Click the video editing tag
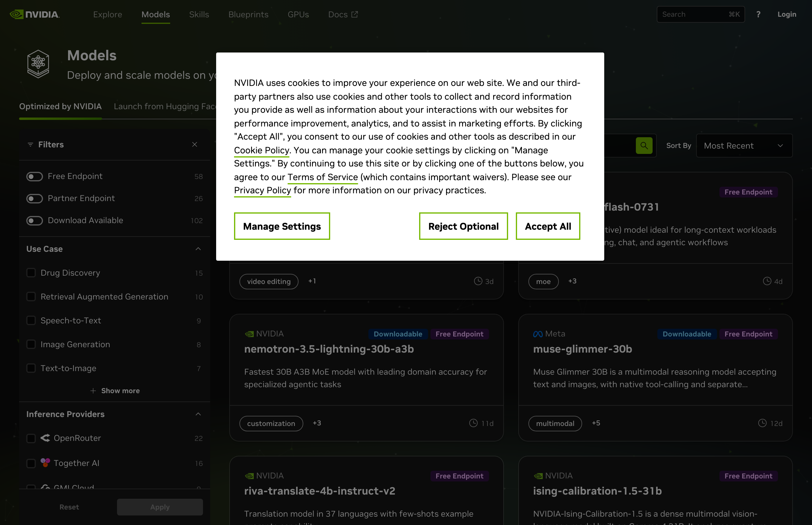Image resolution: width=812 pixels, height=525 pixels. [269, 281]
